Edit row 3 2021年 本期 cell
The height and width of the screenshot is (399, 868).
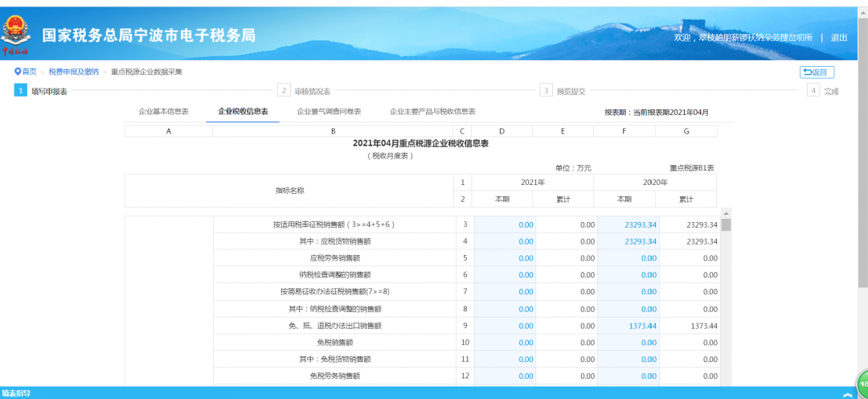(505, 225)
